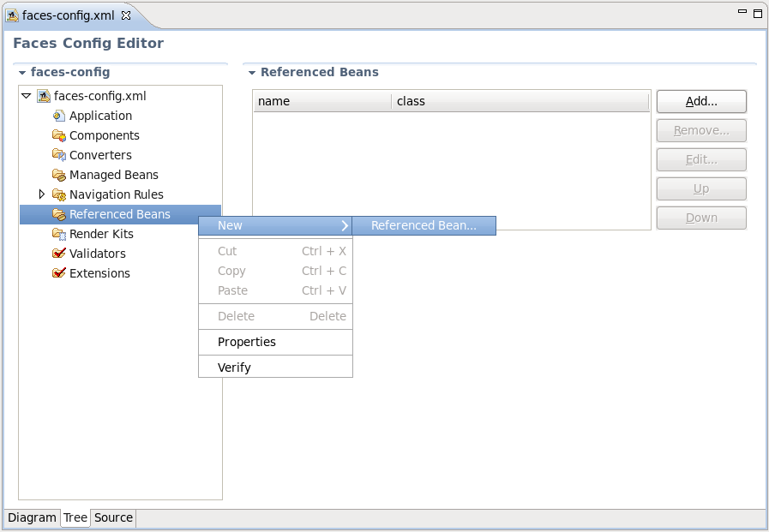Choose Referenced Bean... from the submenu
Viewport: 769px width, 532px height.
tap(424, 225)
